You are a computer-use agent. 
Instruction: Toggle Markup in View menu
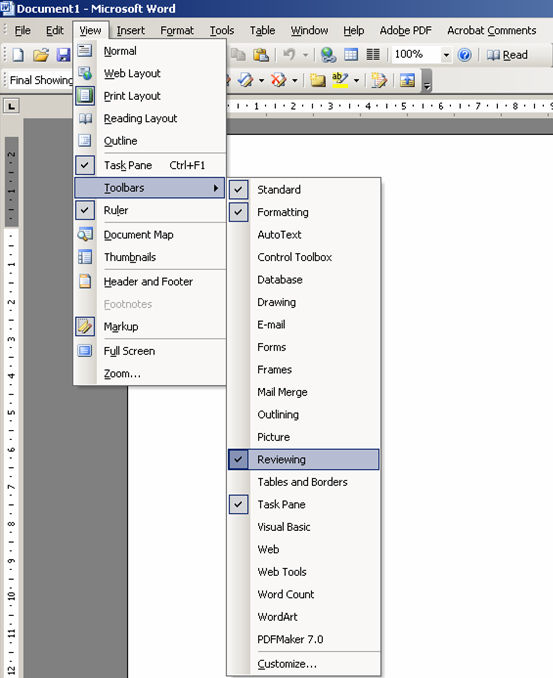click(x=150, y=327)
